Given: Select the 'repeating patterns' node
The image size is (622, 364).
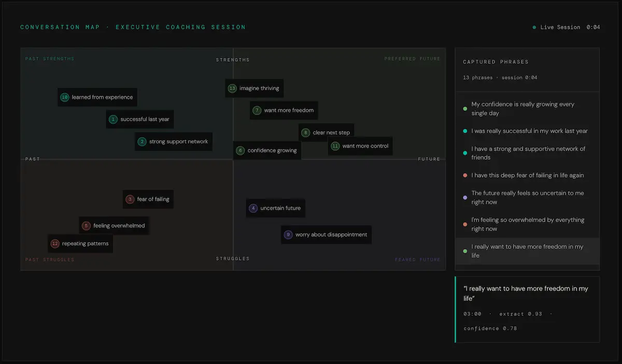Looking at the screenshot, I should 80,244.
